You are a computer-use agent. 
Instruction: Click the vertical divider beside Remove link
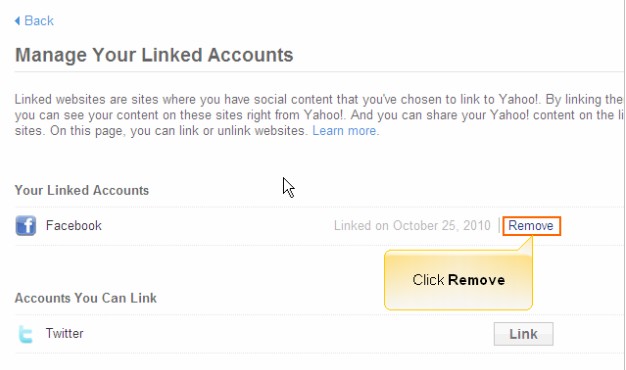tap(499, 226)
